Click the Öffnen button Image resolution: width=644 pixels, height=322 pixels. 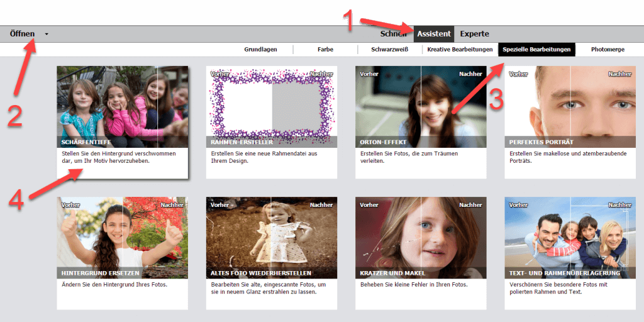pos(22,34)
